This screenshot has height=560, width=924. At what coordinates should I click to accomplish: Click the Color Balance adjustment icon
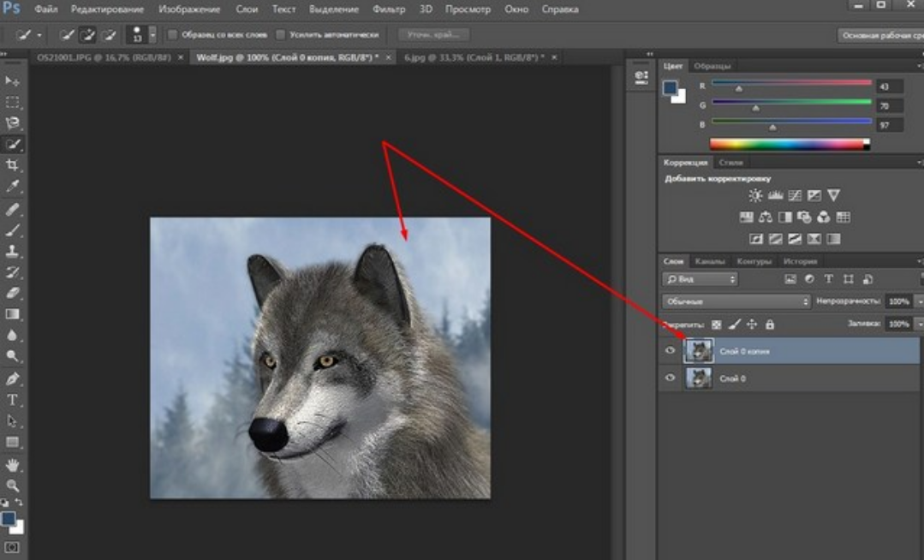point(766,217)
